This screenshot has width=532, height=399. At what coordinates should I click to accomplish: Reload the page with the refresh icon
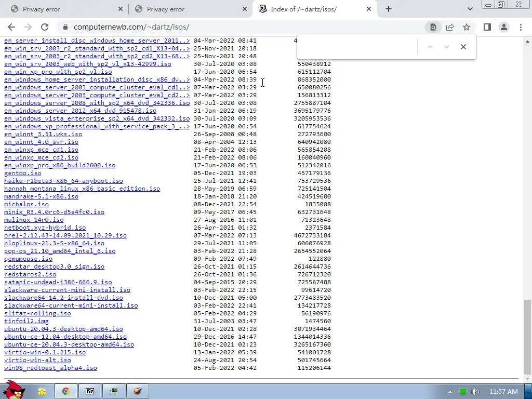coord(45,27)
